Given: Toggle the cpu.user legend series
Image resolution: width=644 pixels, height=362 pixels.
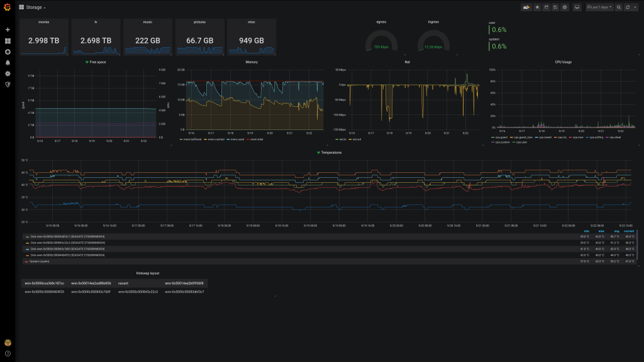Looking at the screenshot, I should click(519, 143).
